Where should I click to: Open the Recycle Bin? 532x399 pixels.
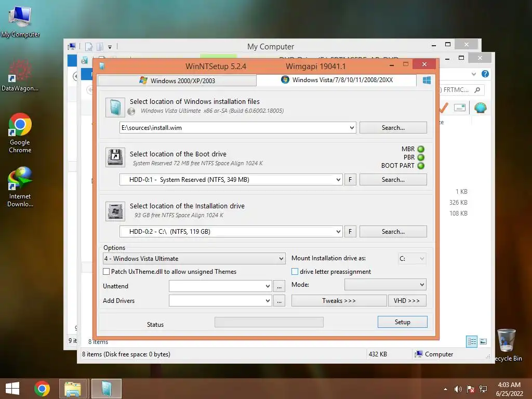point(507,345)
